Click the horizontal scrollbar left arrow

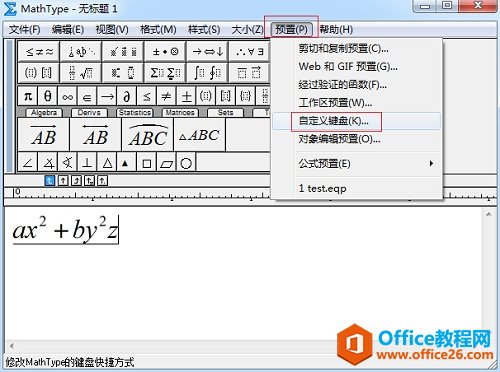point(12,346)
